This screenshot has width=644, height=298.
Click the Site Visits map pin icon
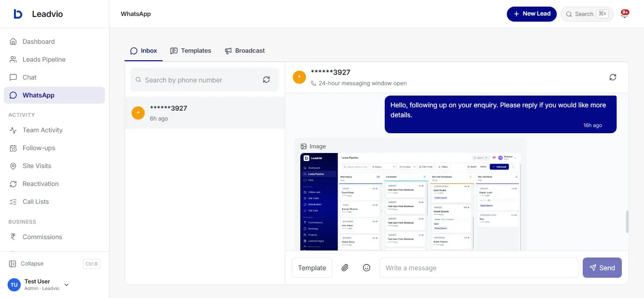(x=13, y=166)
